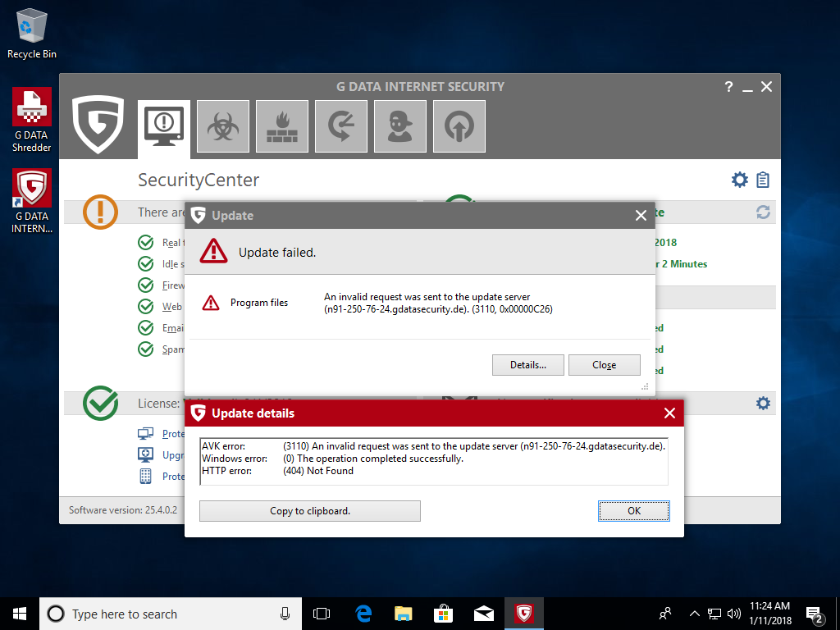
Task: Open the Firewall tab icon
Action: pyautogui.click(x=282, y=126)
